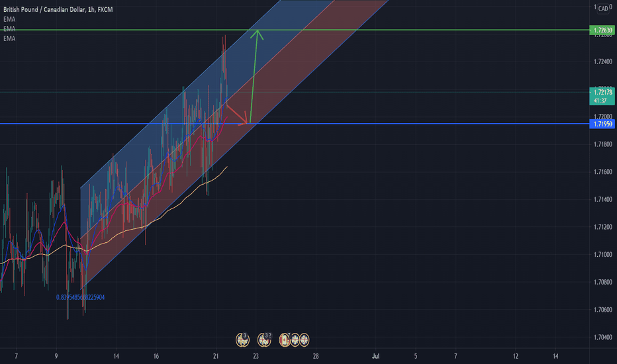
Task: Select the red downward arrow drawing
Action: click(x=237, y=114)
